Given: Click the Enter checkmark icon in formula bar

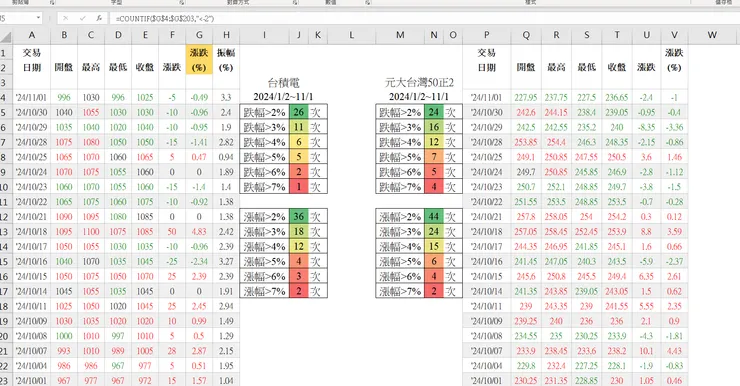Looking at the screenshot, I should tap(82, 18).
